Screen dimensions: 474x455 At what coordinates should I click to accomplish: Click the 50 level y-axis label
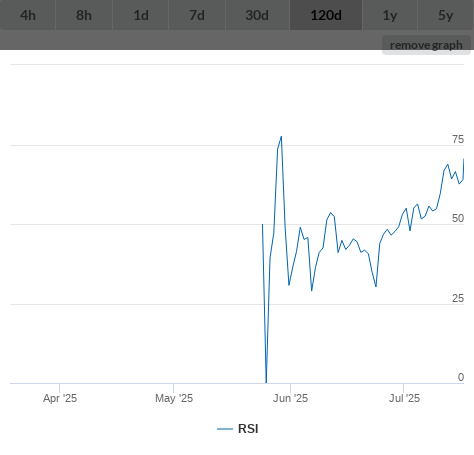click(x=458, y=218)
